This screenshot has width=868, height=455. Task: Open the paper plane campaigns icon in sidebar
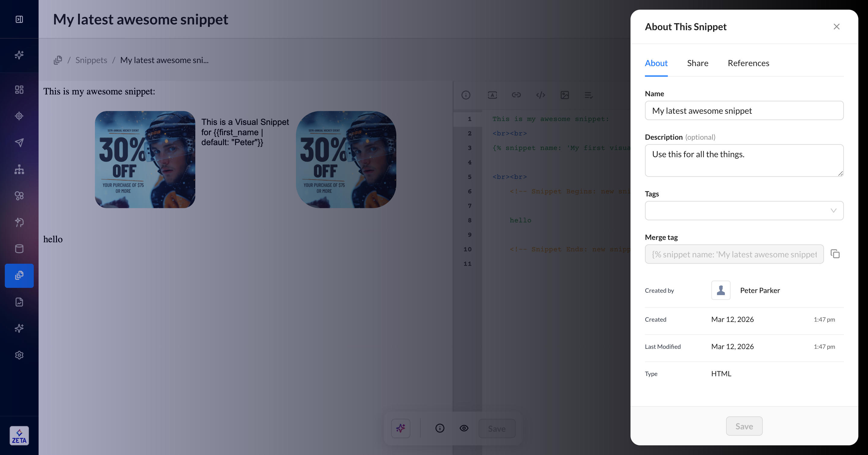coord(19,142)
